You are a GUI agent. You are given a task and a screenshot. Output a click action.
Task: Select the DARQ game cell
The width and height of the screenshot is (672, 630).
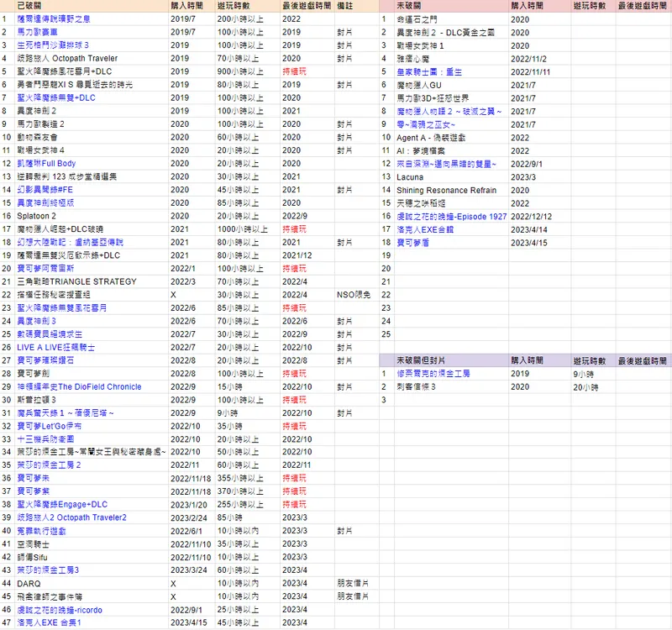tap(29, 583)
